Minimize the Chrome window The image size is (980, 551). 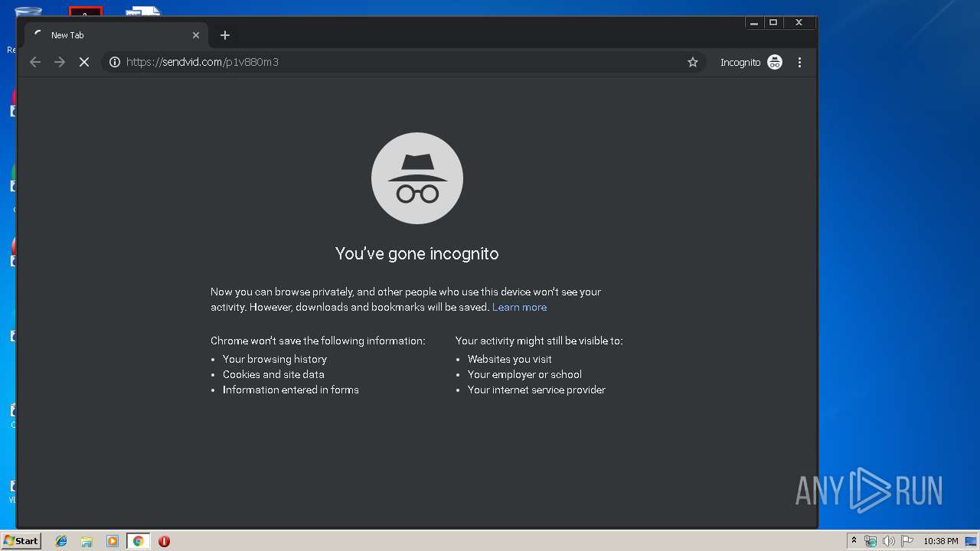754,23
